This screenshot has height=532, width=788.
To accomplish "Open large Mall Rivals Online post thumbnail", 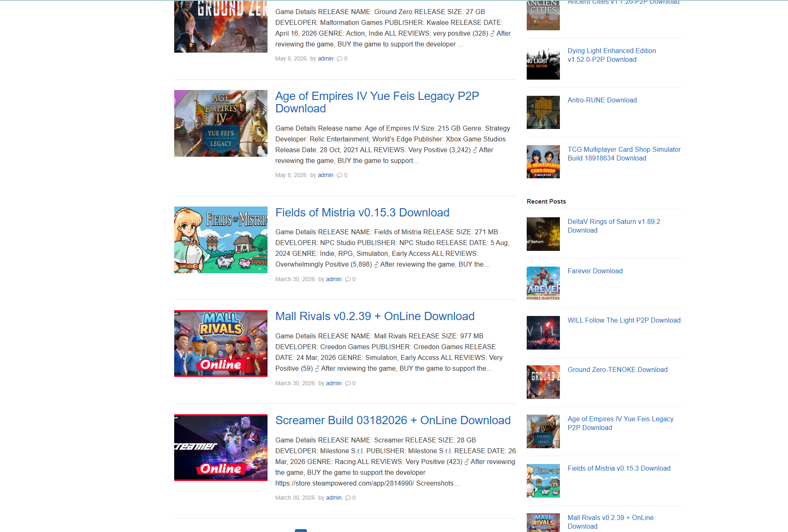I will pyautogui.click(x=221, y=344).
